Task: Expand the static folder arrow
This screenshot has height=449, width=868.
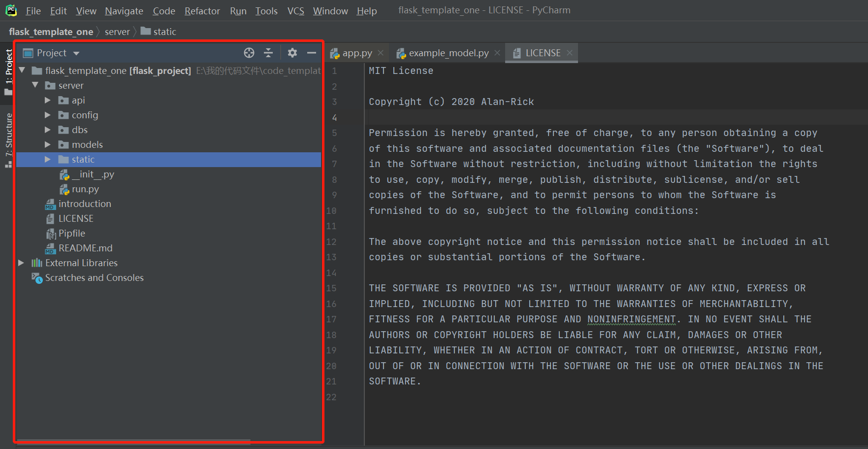Action: coord(48,160)
